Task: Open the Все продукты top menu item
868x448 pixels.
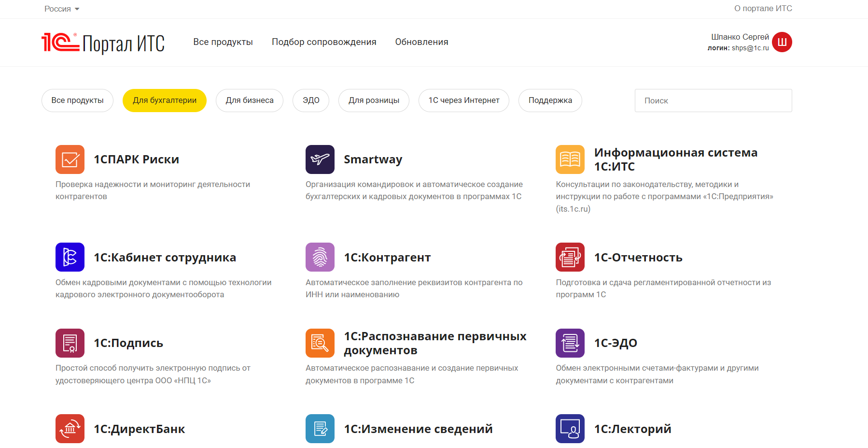Action: coord(223,42)
